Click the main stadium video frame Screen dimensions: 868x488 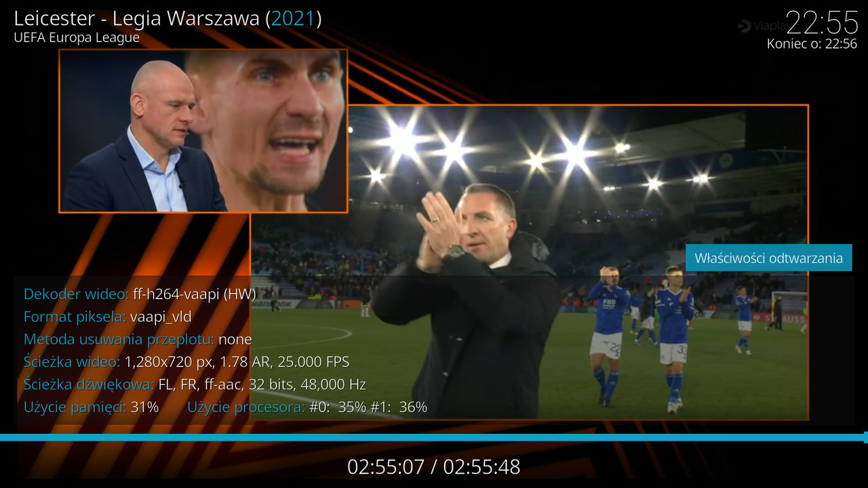coord(529,262)
